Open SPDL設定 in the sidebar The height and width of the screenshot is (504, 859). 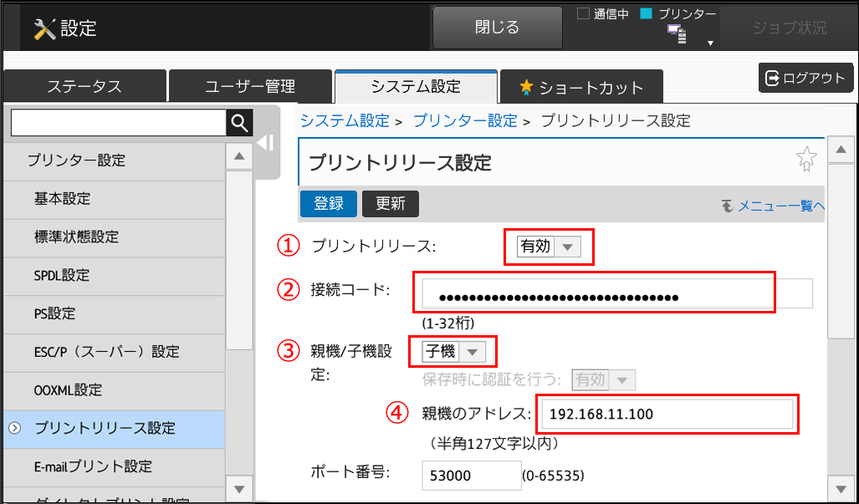pos(115,276)
